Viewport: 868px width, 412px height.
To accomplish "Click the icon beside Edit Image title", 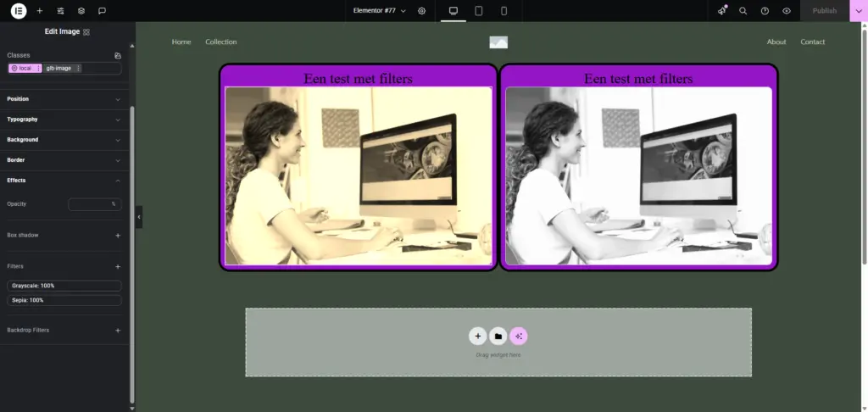I will coord(86,32).
